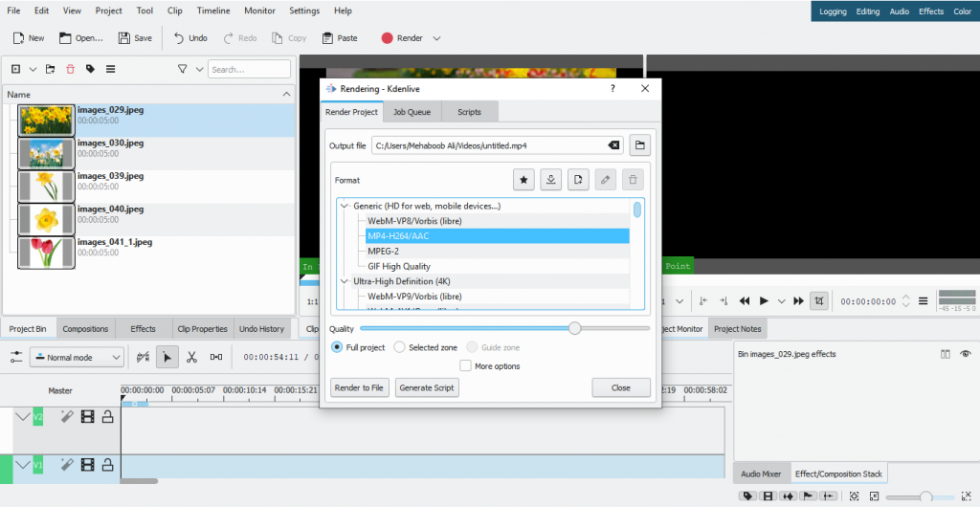Click the download new render presets icon
Screen dimensions: 980x507
pos(550,179)
